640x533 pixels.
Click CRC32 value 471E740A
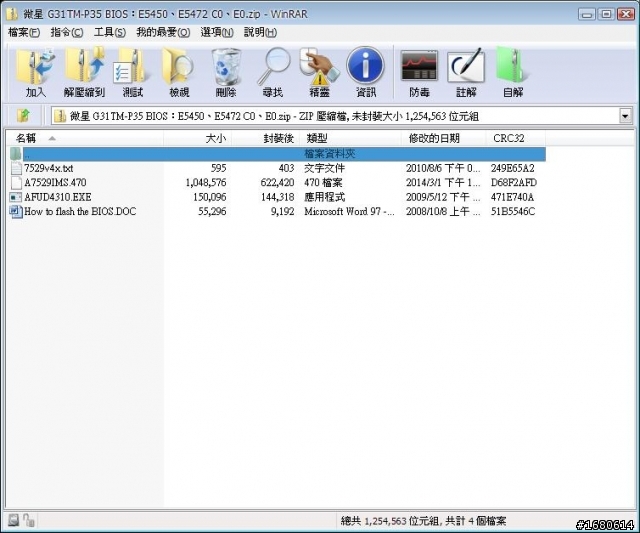(512, 197)
